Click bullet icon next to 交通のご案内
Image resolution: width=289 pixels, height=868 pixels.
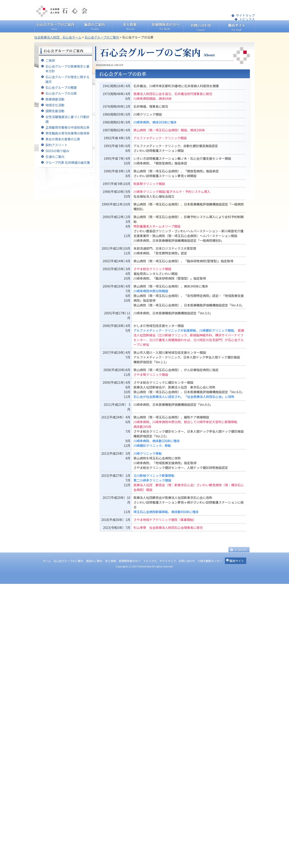pos(42,156)
